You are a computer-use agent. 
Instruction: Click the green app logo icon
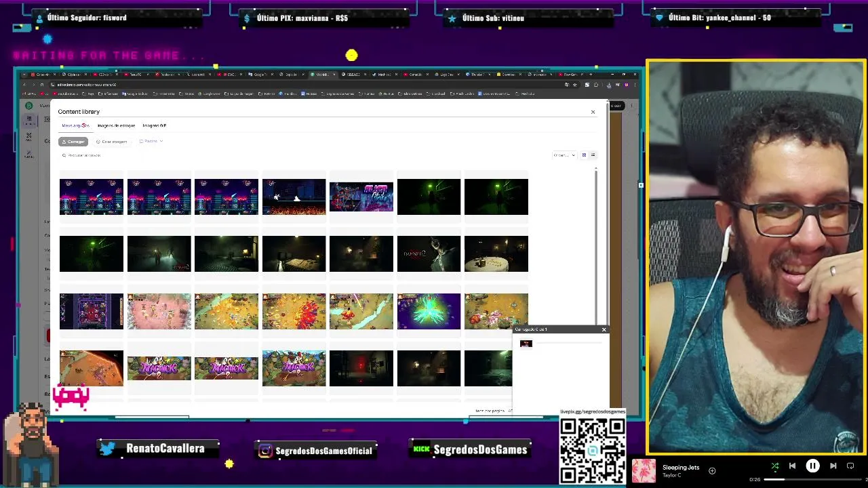click(28, 105)
